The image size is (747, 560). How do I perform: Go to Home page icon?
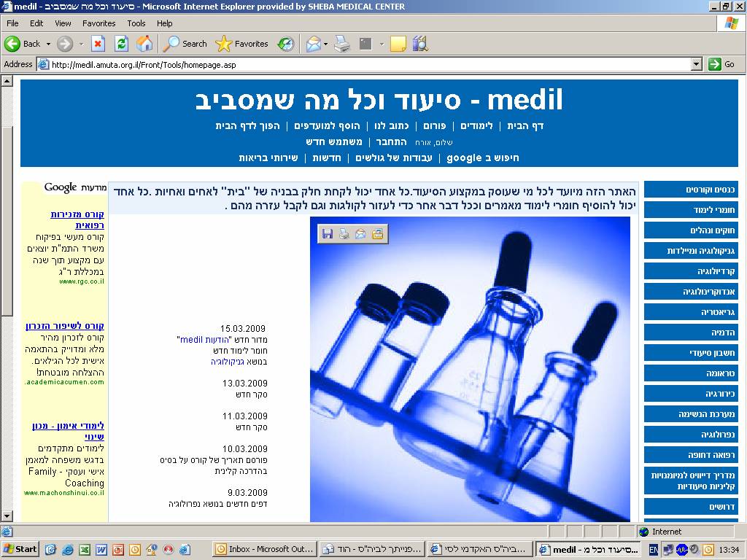144,44
